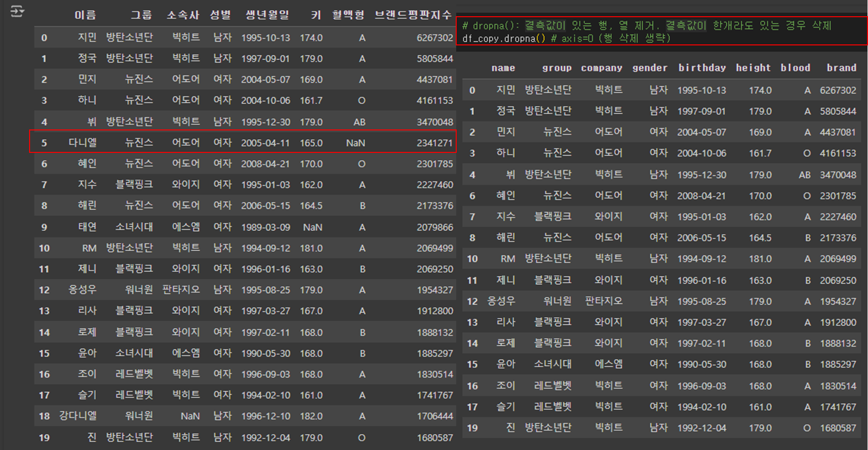This screenshot has height=450, width=868.
Task: Click the 'group' column header in right table
Action: (x=557, y=68)
